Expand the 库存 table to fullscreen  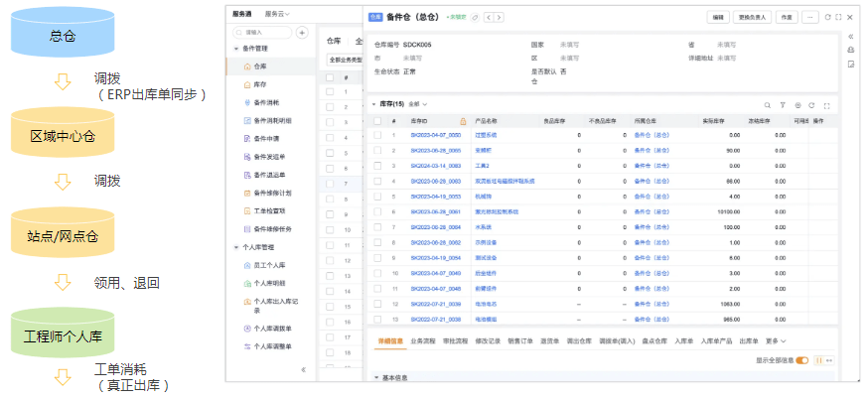pos(826,104)
